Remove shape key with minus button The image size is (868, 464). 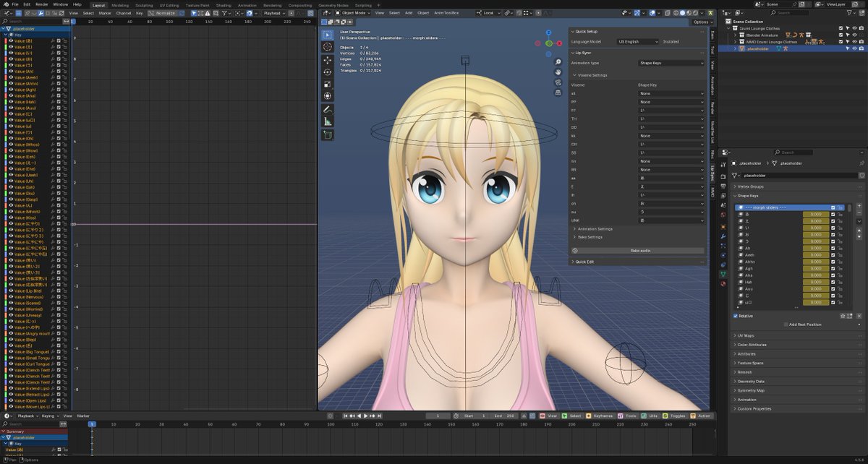pyautogui.click(x=859, y=214)
